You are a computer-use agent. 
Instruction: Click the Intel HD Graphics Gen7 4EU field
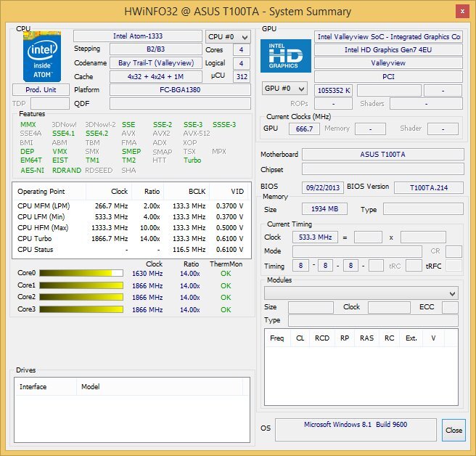[388, 50]
